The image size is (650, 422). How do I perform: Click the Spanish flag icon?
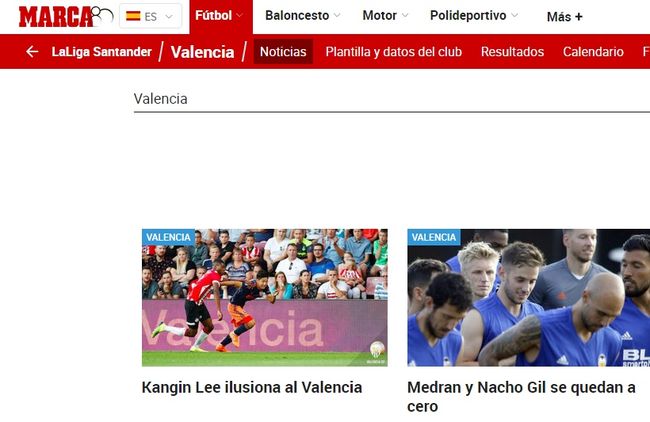pos(133,16)
